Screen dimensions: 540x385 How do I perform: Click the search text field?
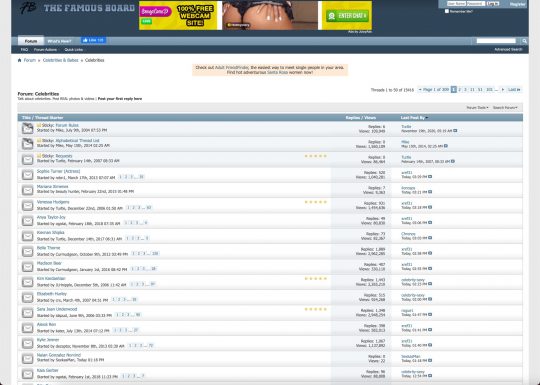(x=496, y=41)
